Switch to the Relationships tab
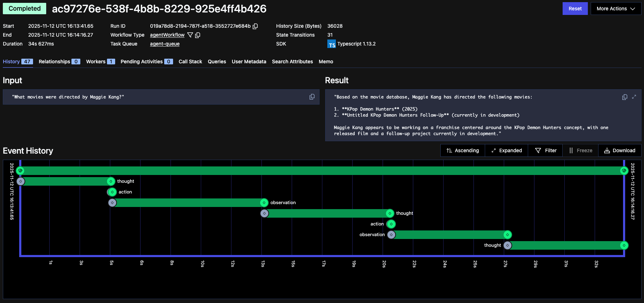 pos(59,62)
